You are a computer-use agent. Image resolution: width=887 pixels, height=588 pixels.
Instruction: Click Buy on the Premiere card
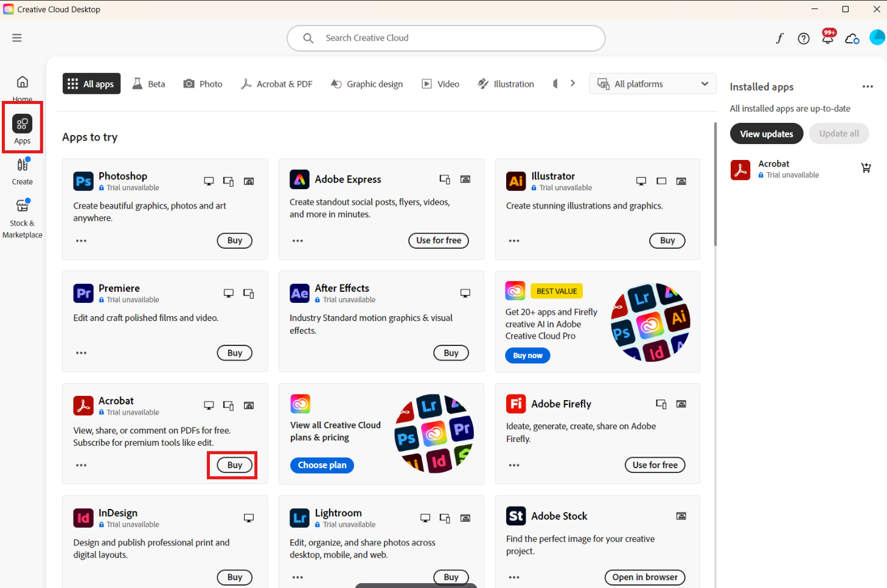[x=235, y=353]
